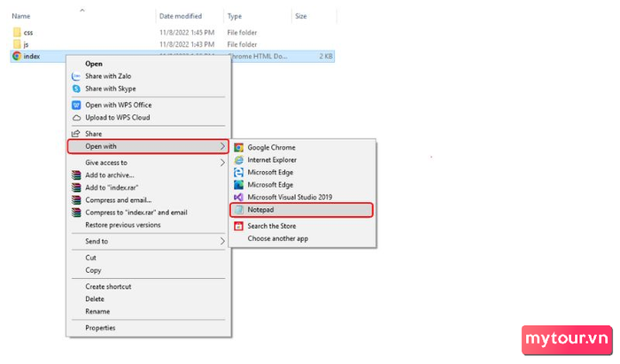The image size is (620, 364).
Task: Click the second Microsoft Edge icon (new)
Action: [x=238, y=185]
